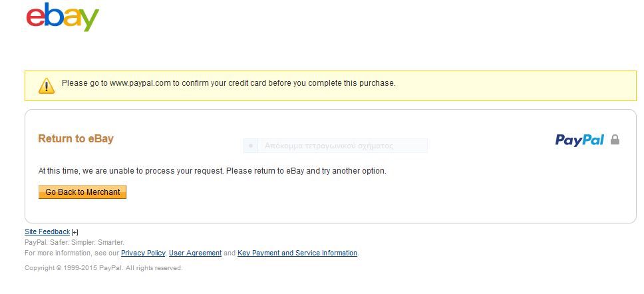The height and width of the screenshot is (294, 644).
Task: Select the faint dot beside Απόκομμα label
Action: tap(251, 146)
